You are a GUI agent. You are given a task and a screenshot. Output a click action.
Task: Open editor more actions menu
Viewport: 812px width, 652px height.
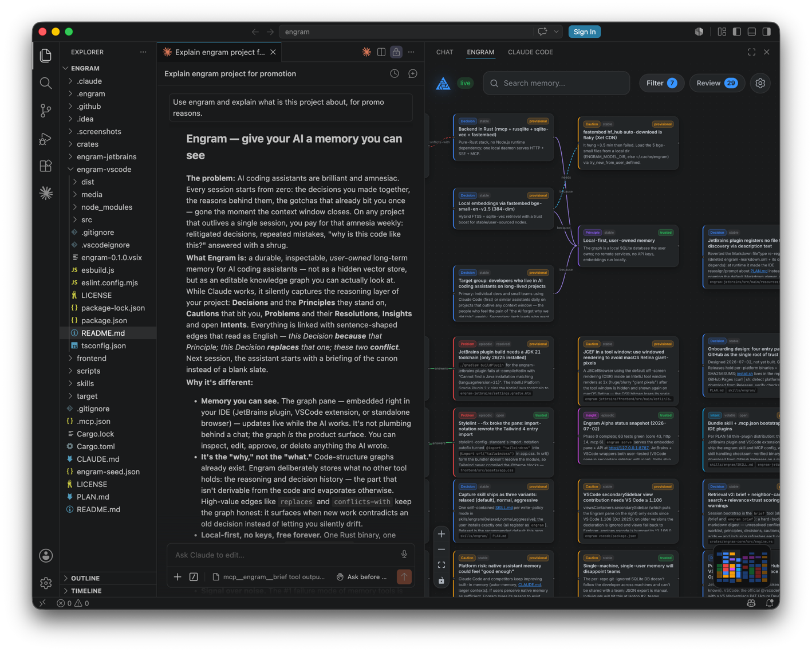pyautogui.click(x=411, y=52)
